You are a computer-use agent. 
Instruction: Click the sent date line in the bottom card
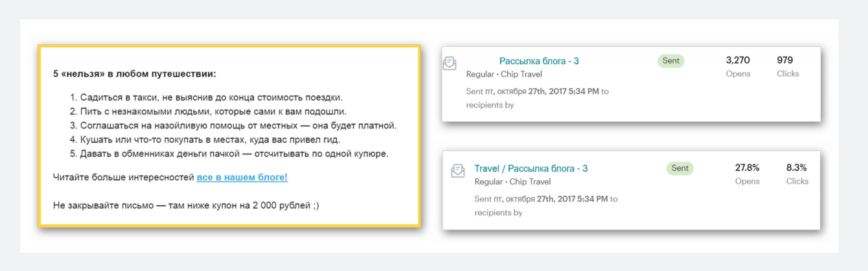pos(546,199)
